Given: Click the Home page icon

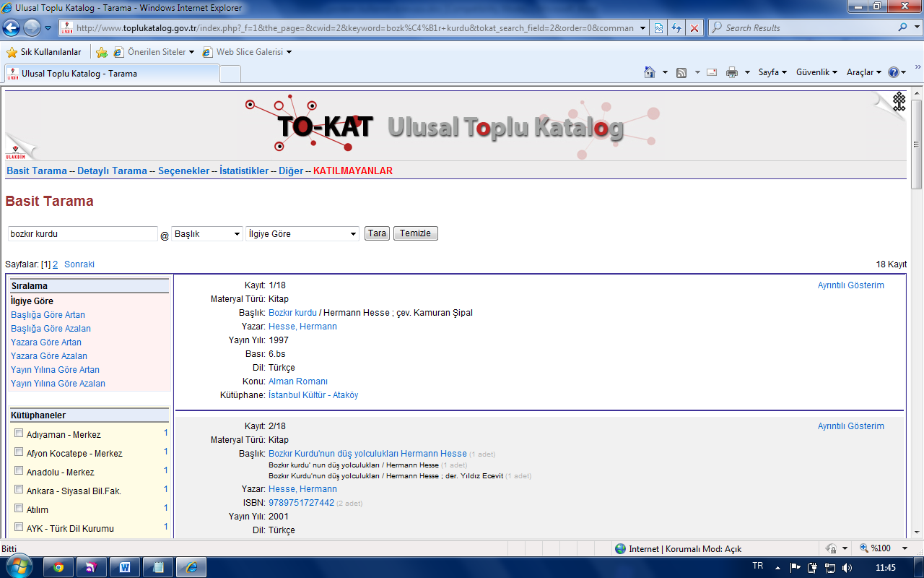Looking at the screenshot, I should coord(650,72).
